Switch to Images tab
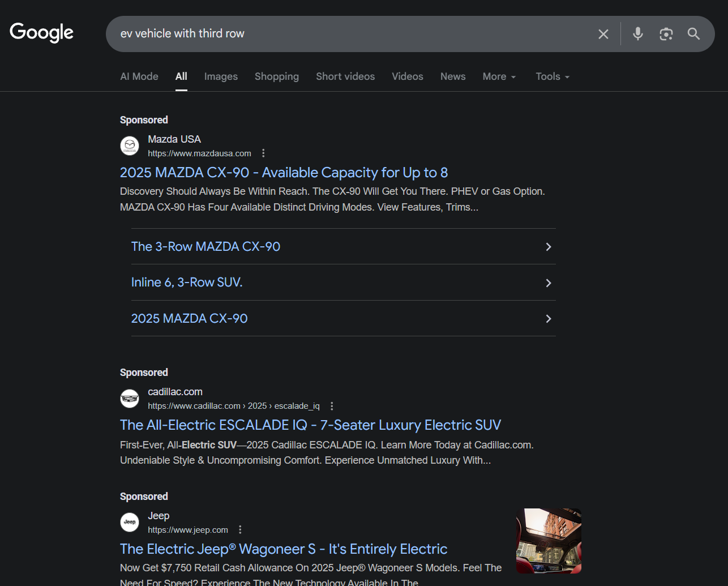 pyautogui.click(x=221, y=76)
